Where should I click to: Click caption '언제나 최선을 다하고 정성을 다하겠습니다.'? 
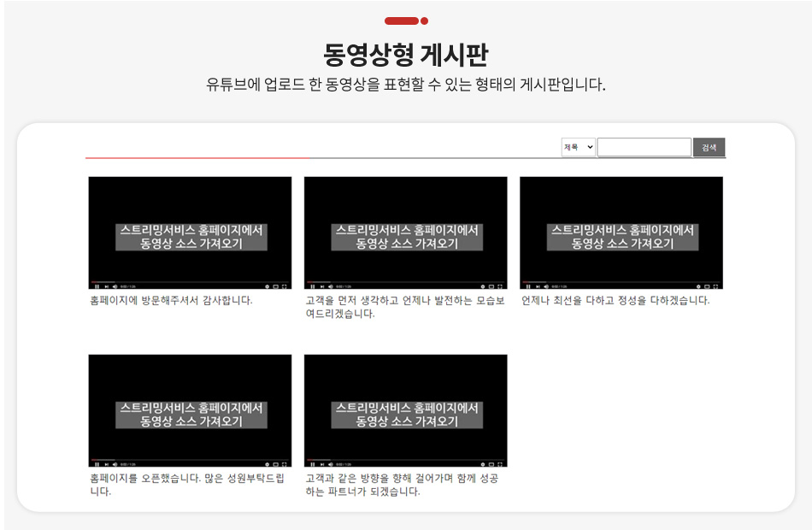pos(615,301)
